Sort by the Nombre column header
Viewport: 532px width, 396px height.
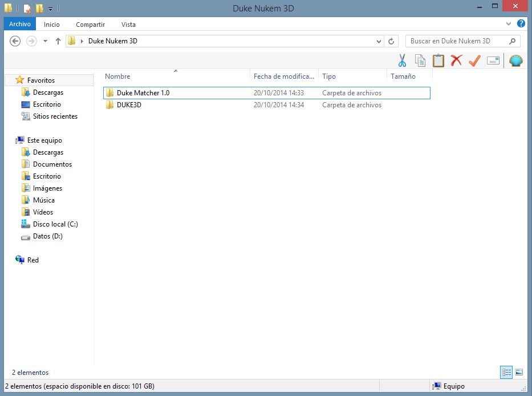[176, 76]
